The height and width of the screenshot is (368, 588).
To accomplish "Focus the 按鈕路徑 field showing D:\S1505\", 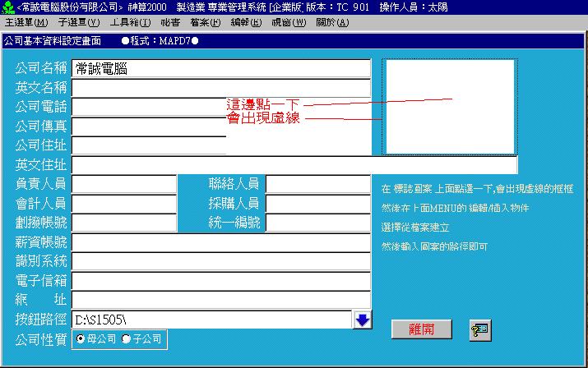I will [x=211, y=320].
